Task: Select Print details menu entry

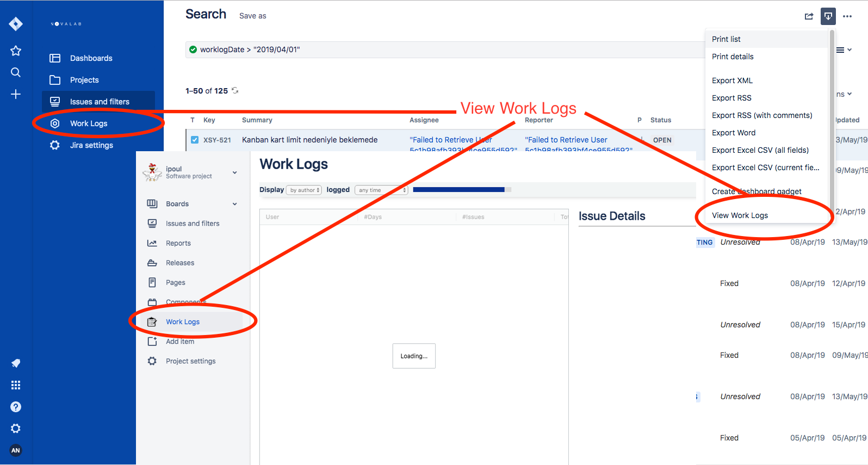Action: (767, 57)
